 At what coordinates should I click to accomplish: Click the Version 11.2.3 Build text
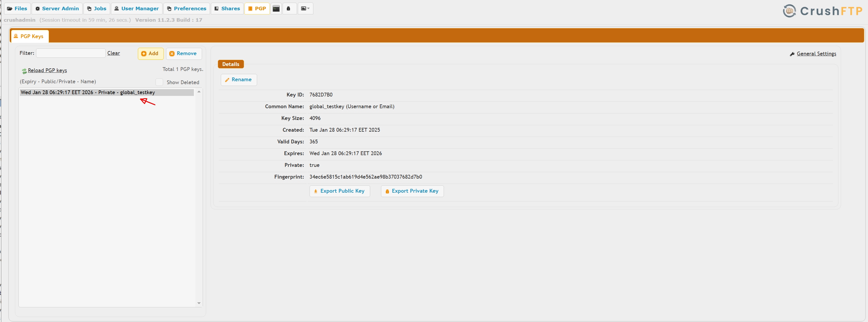pyautogui.click(x=168, y=20)
